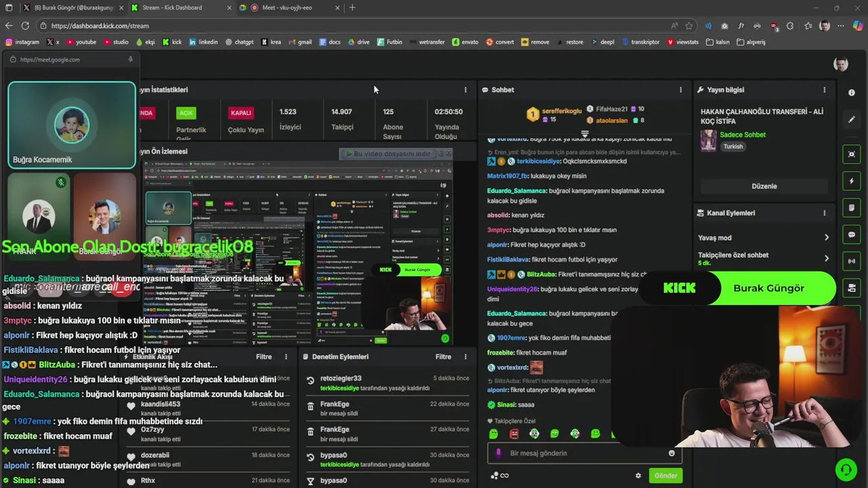Open the instagram bookmark
The width and height of the screenshot is (868, 488).
click(22, 42)
